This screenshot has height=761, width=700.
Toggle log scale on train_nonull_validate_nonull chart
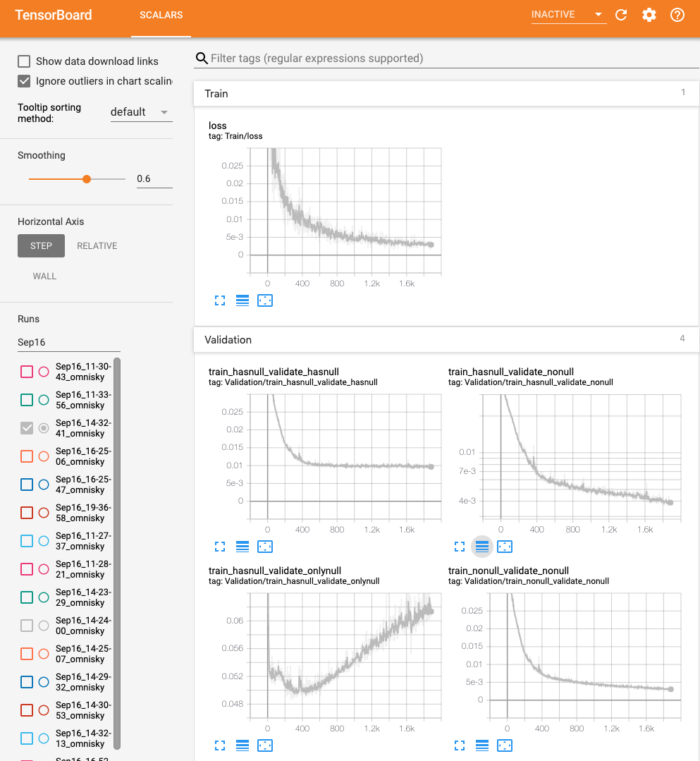tap(481, 745)
